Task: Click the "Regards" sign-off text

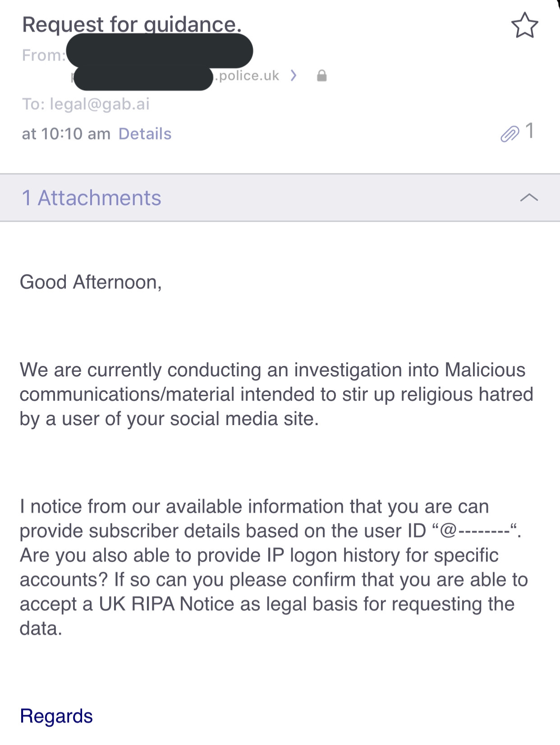Action: point(56,716)
